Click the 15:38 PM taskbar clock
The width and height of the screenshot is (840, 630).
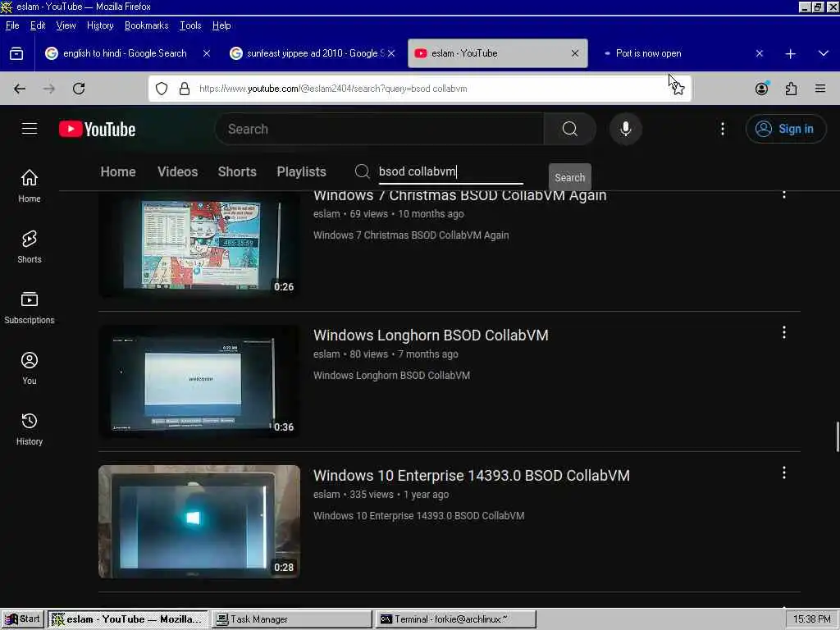[x=811, y=619]
